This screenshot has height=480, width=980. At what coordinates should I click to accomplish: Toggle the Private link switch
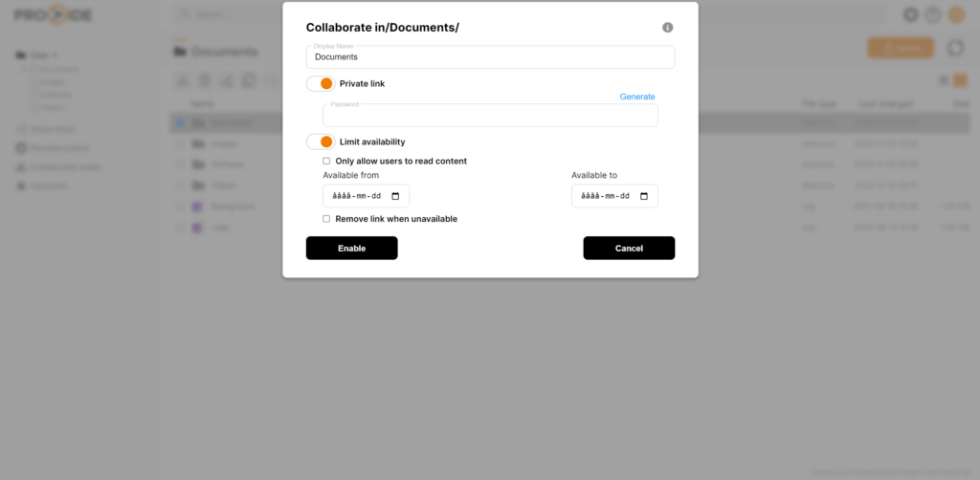tap(321, 84)
